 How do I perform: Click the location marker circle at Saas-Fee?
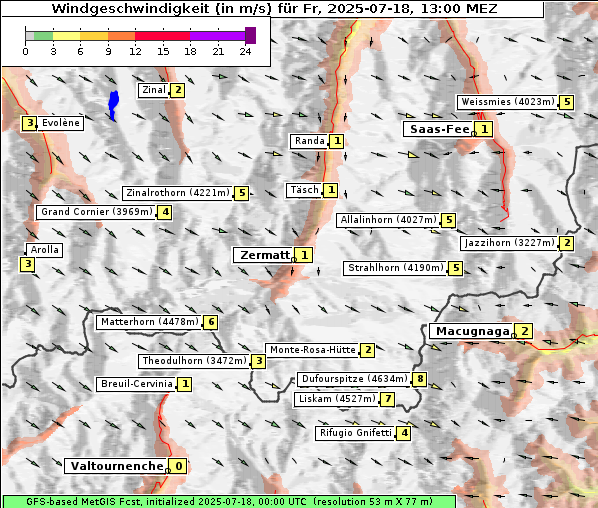[474, 133]
